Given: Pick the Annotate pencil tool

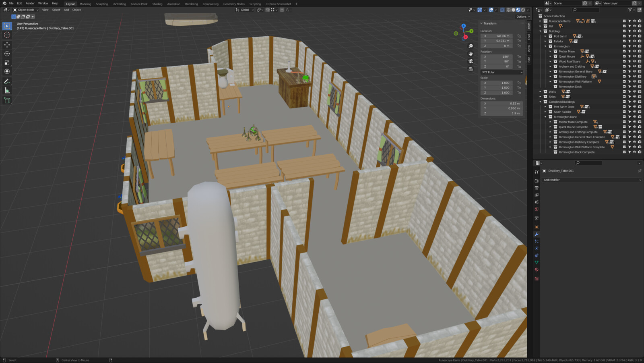Looking at the screenshot, I should pyautogui.click(x=7, y=81).
